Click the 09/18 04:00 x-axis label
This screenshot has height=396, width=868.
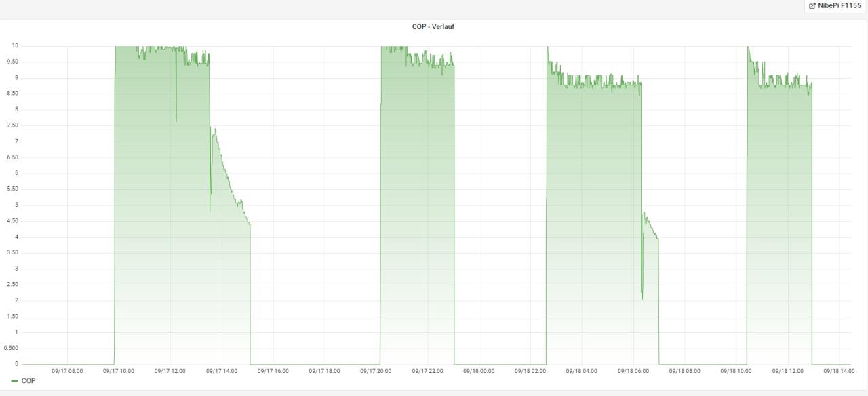pos(582,371)
